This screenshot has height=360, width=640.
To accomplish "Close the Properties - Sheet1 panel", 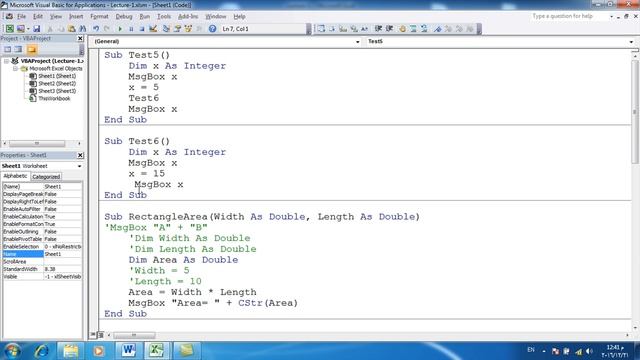I will tap(80, 155).
